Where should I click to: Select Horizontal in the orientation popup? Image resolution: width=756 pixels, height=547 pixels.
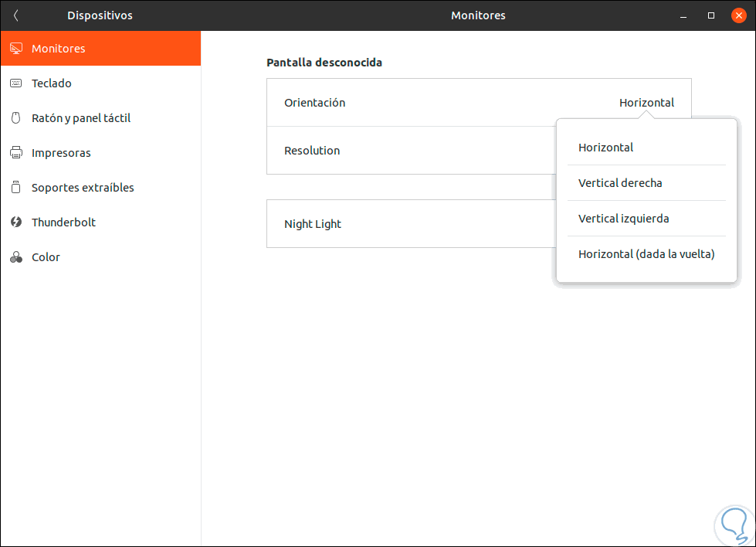(x=606, y=148)
